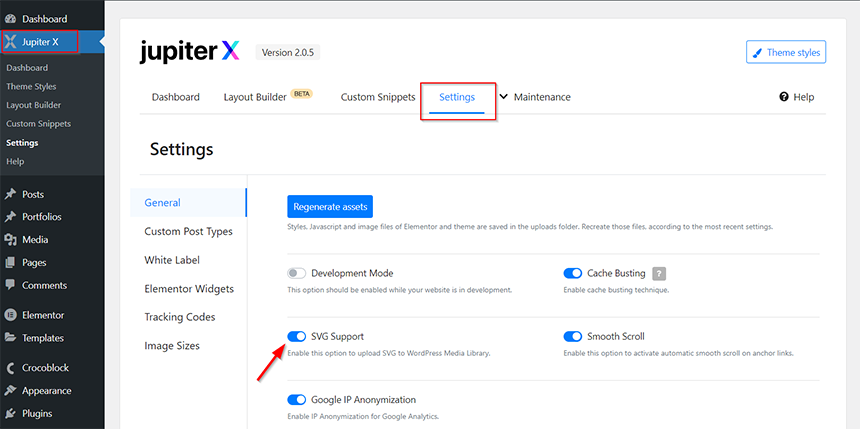Image resolution: width=860 pixels, height=429 pixels.
Task: Toggle Google IP Anonymization off
Action: [297, 399]
